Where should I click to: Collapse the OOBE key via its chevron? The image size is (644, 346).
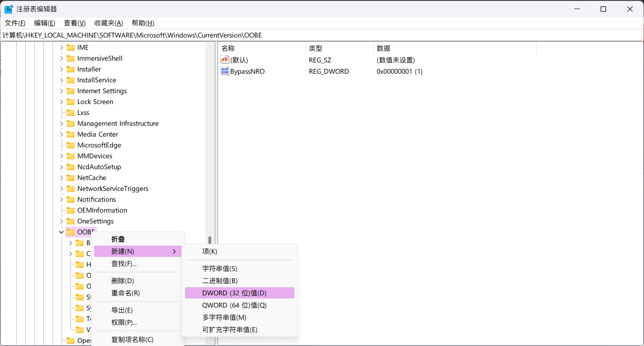point(62,232)
